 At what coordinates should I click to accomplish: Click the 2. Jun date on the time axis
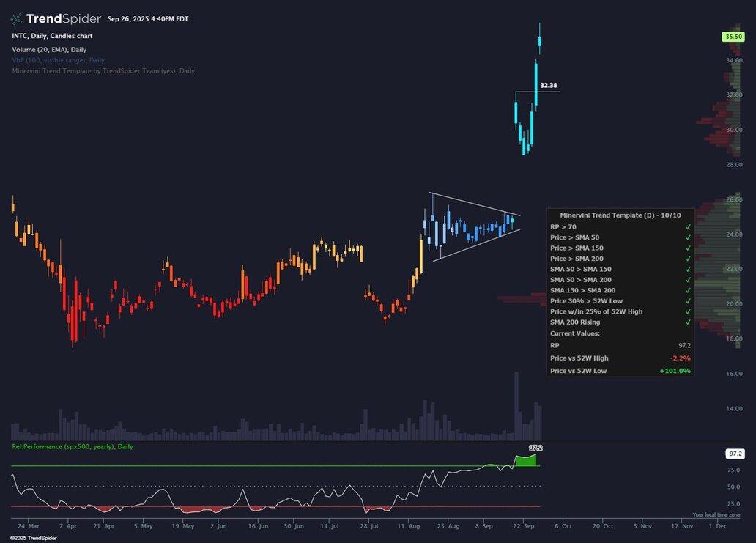pyautogui.click(x=218, y=526)
